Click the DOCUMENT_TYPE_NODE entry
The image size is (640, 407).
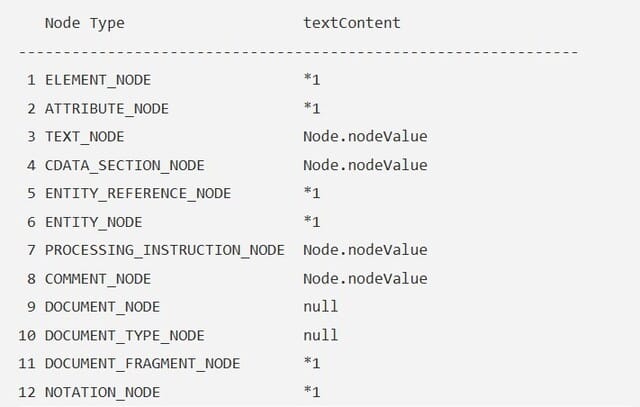click(124, 335)
